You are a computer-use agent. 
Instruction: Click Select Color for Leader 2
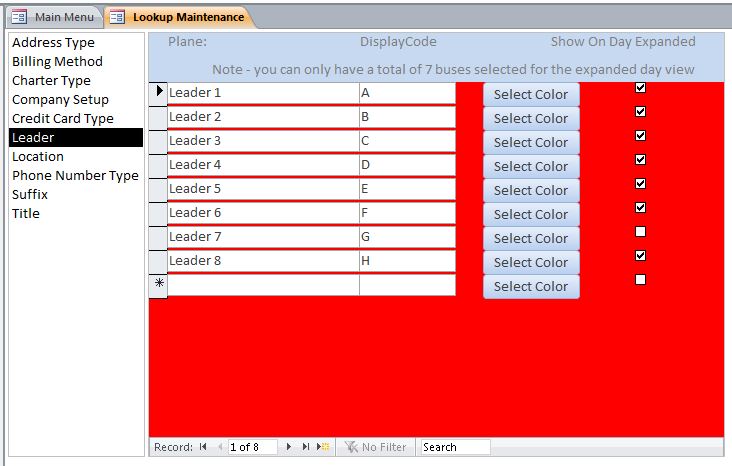531,119
